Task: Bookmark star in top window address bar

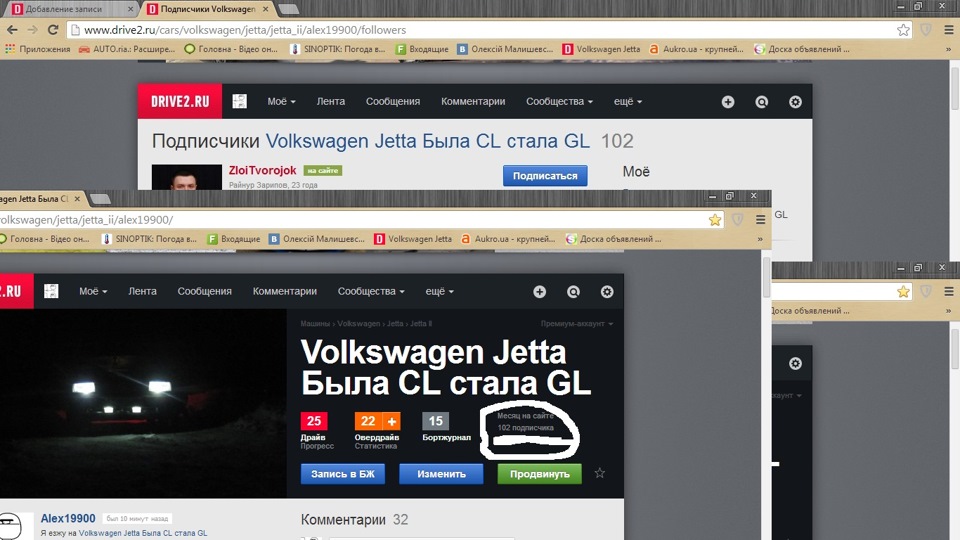Action: [x=903, y=30]
